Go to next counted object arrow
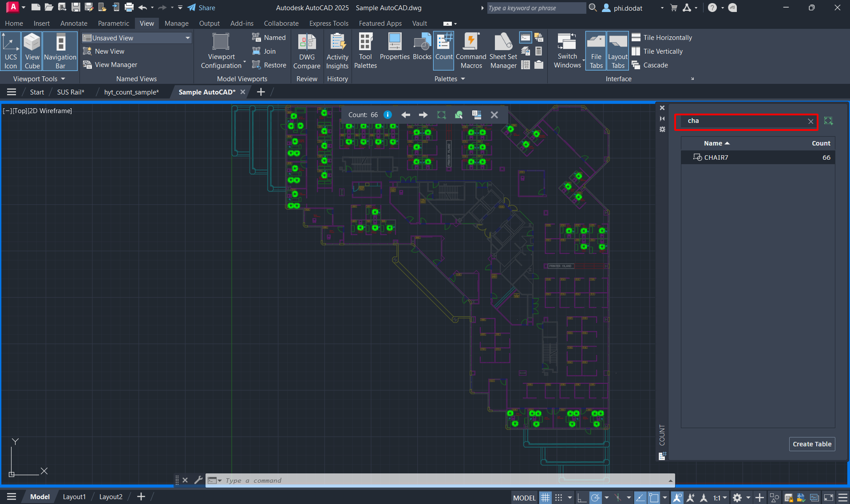850x504 pixels. [423, 115]
